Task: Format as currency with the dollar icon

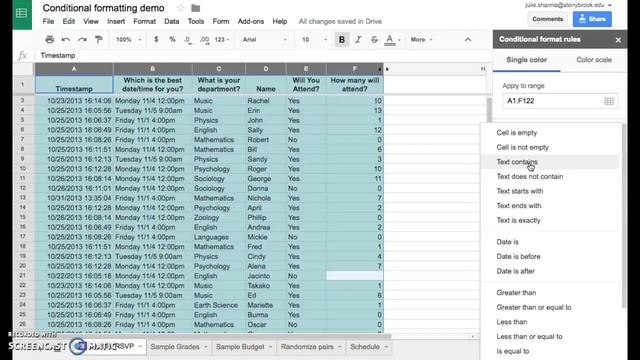Action: (x=156, y=40)
